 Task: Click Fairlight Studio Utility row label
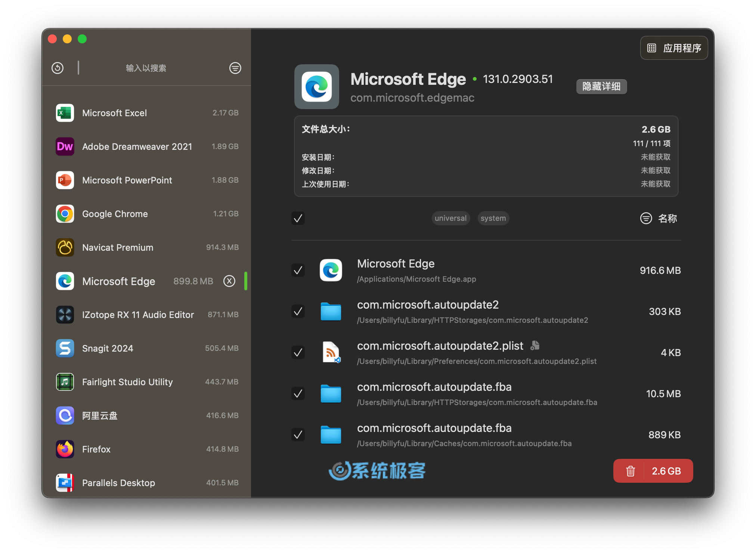127,382
